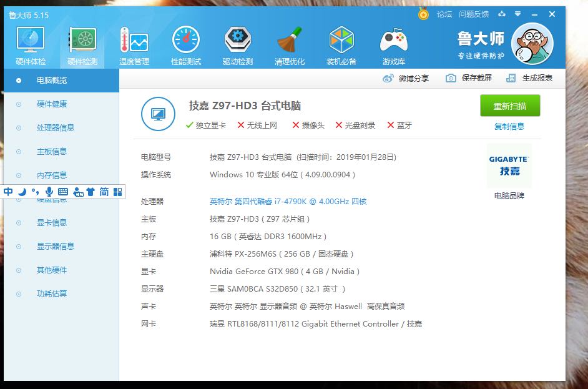Click the 三星 SAM0BCA S32D850 monitor text

click(278, 289)
